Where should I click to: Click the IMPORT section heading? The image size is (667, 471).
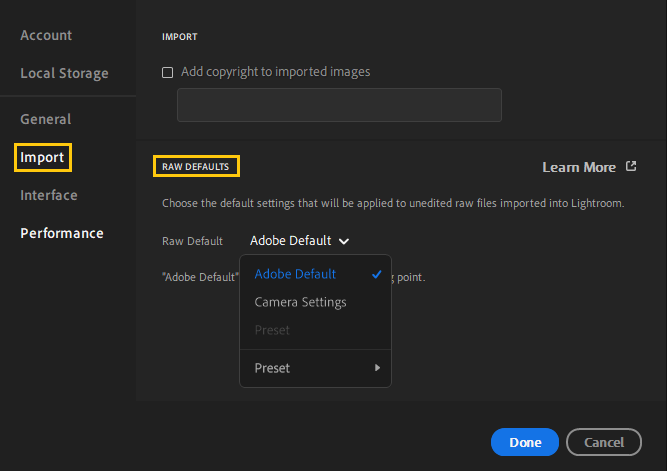180,37
